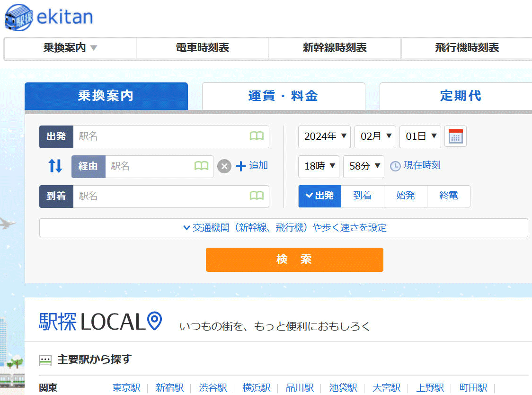Set time to current via 現在時刻
The width and height of the screenshot is (532, 395).
tap(416, 166)
